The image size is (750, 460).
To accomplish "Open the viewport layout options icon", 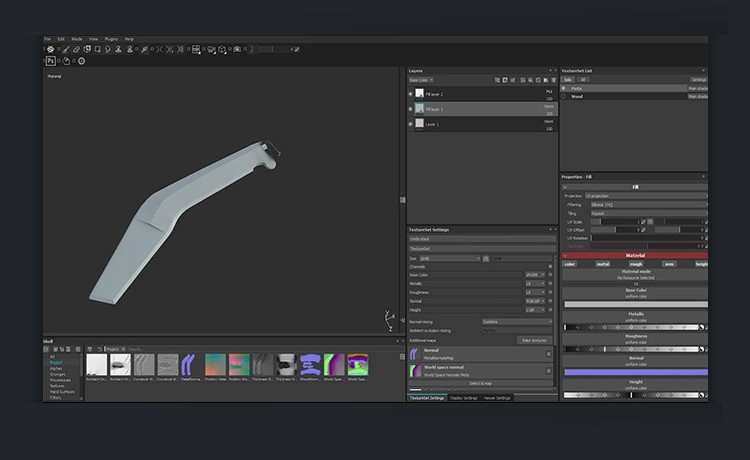I will (196, 49).
